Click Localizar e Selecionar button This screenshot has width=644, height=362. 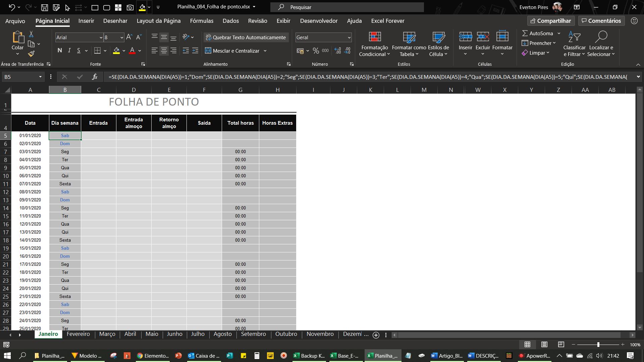point(601,44)
